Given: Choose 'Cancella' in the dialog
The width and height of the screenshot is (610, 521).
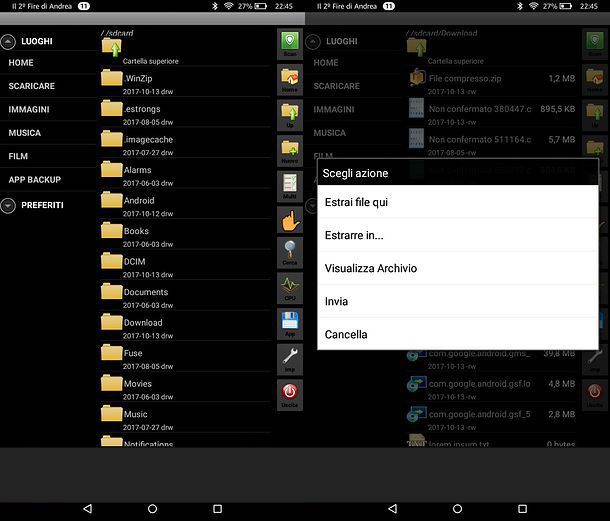Looking at the screenshot, I should [x=458, y=334].
